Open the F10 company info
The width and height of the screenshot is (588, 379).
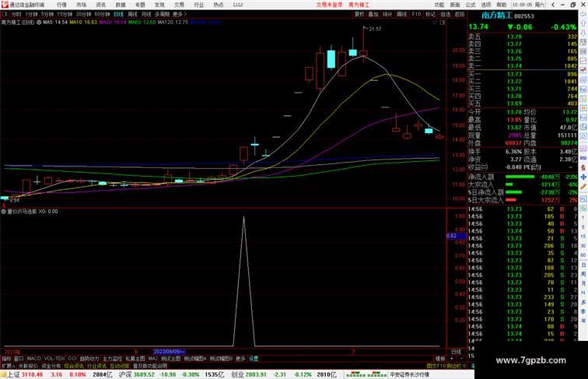pyautogui.click(x=416, y=14)
